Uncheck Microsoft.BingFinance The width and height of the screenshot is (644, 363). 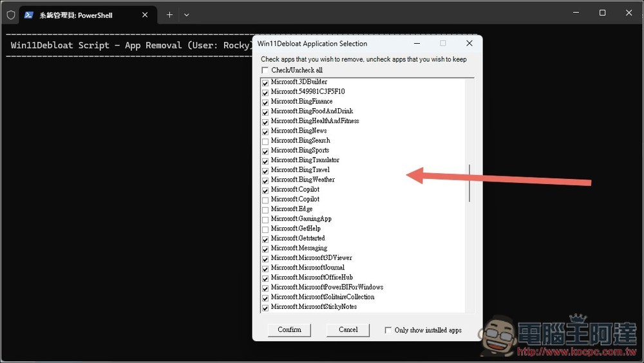point(265,103)
